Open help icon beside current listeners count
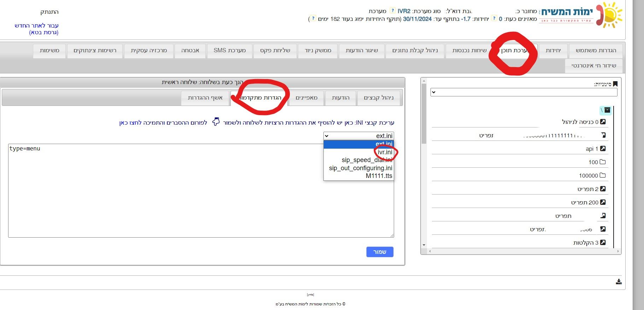The image size is (644, 310). pyautogui.click(x=494, y=18)
